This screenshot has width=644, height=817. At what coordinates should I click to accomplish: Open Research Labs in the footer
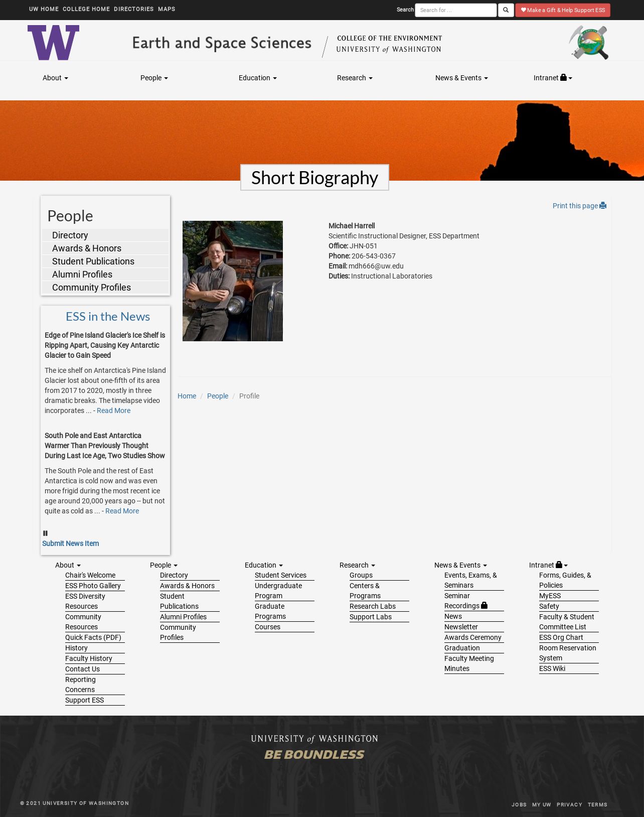point(373,606)
